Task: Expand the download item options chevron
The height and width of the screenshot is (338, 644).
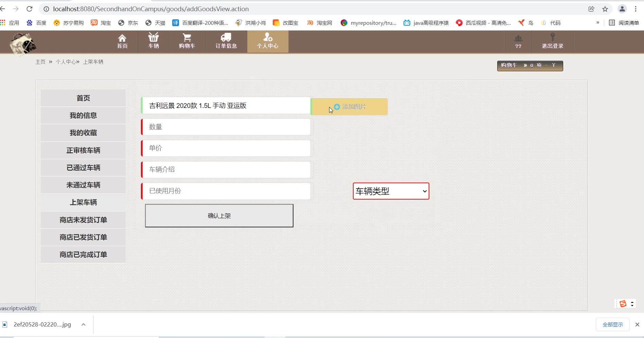Action: click(83, 324)
